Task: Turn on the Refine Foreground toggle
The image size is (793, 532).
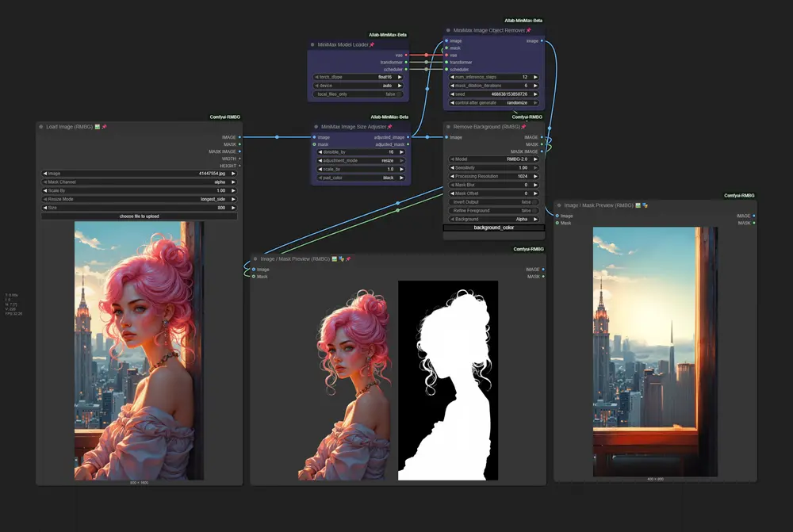Action: pos(535,210)
